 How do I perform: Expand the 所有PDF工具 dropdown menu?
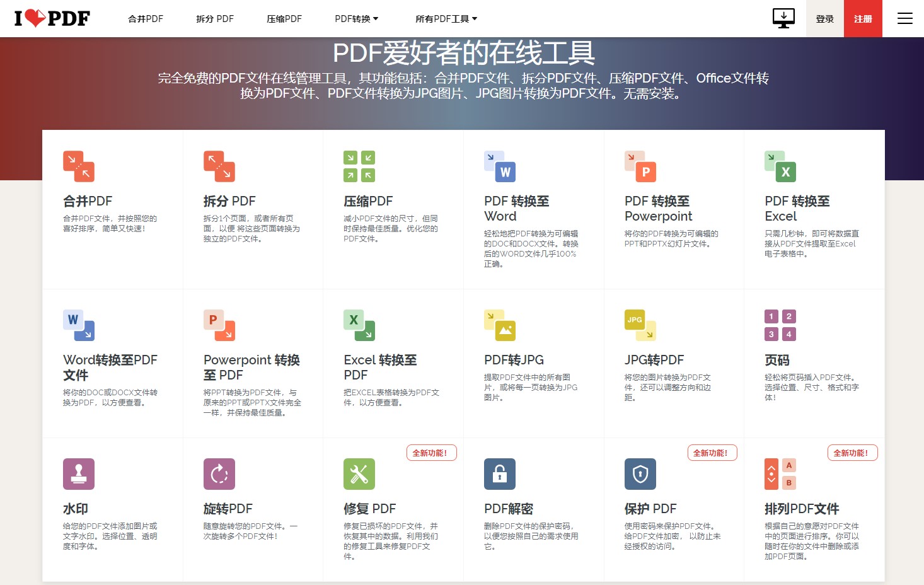pos(446,19)
